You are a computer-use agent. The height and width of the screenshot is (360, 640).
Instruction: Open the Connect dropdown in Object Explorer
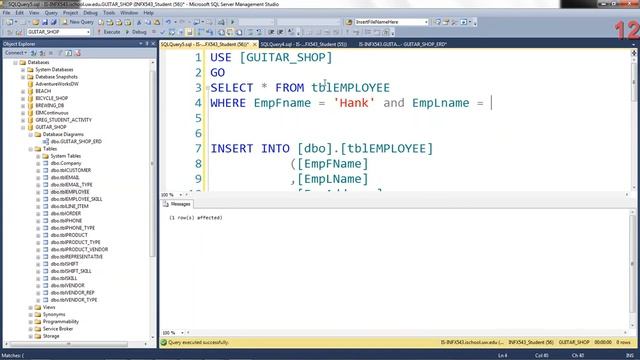[x=16, y=53]
